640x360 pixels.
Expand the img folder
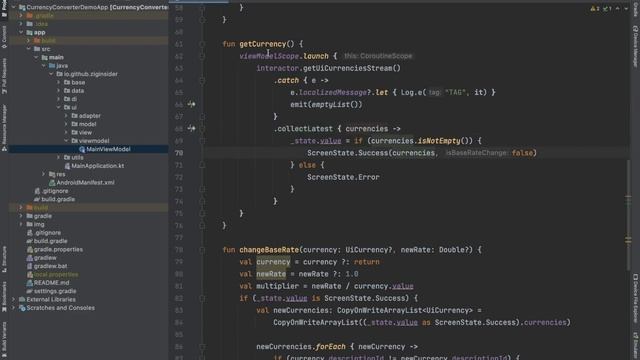21,224
